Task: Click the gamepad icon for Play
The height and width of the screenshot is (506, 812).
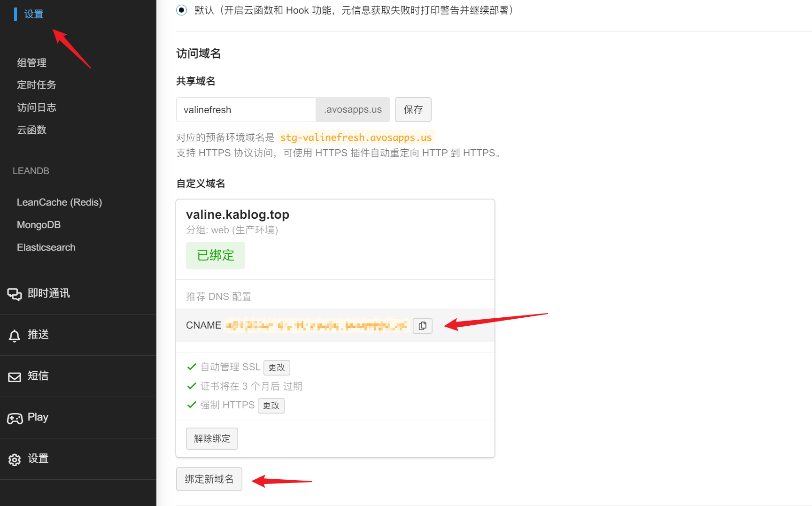Action: (15, 418)
